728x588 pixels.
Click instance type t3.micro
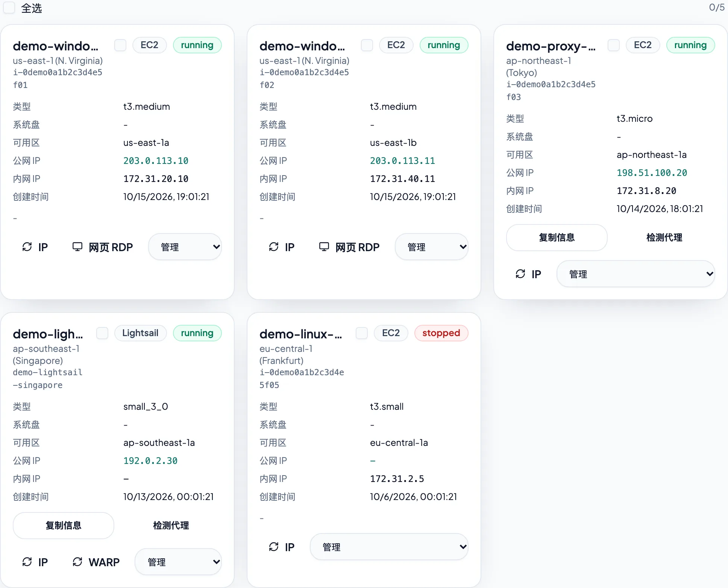635,119
